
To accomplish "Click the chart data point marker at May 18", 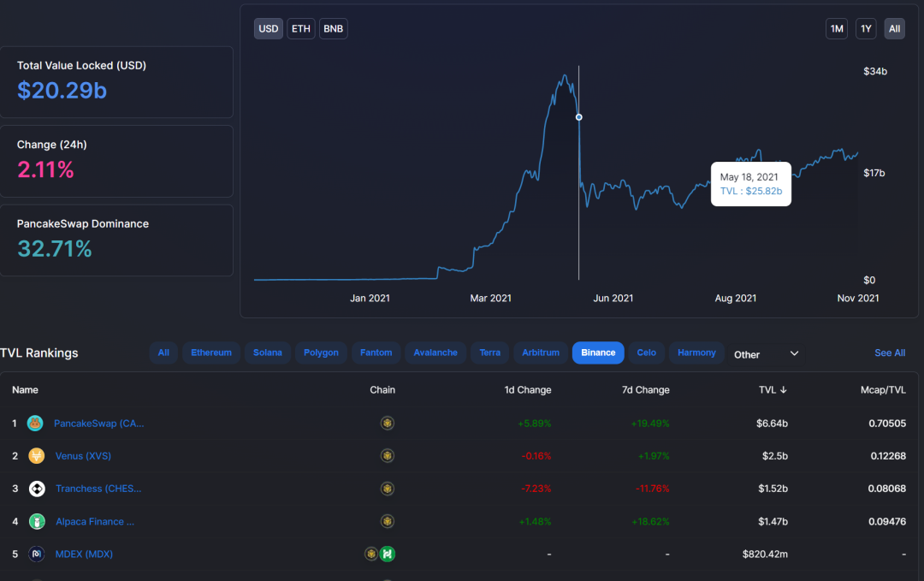I will pyautogui.click(x=578, y=117).
